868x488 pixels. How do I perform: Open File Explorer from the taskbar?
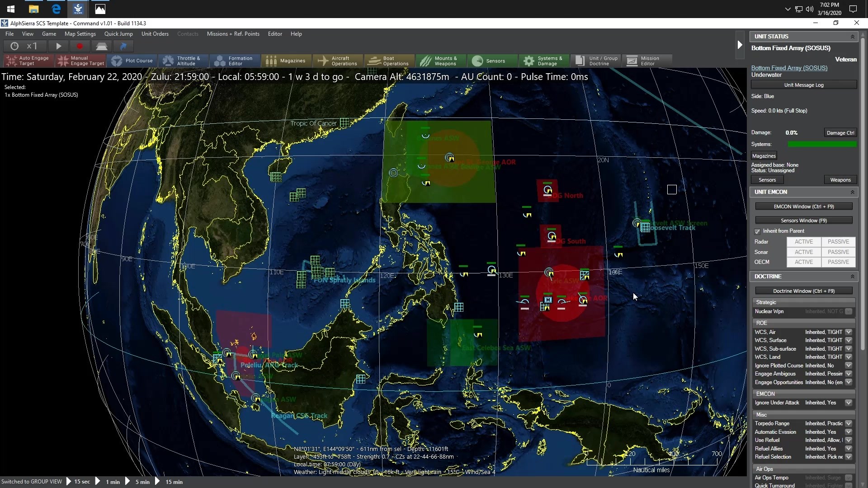tap(33, 9)
